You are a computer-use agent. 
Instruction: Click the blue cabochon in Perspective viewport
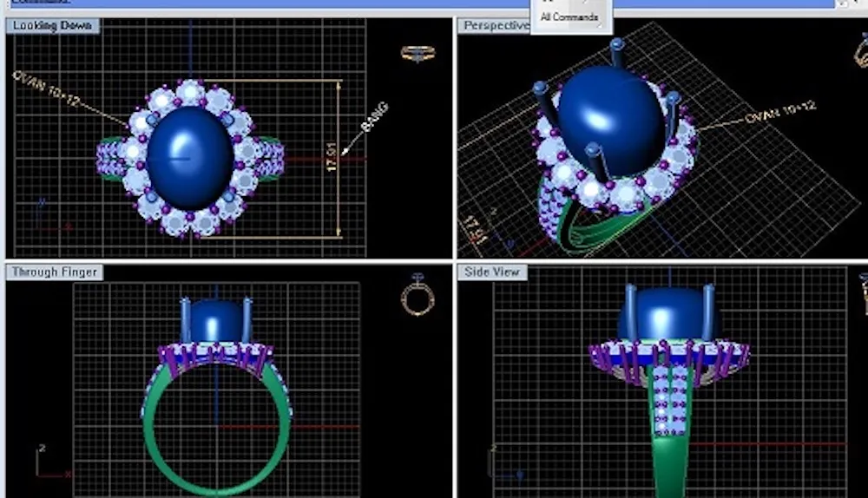tap(611, 110)
